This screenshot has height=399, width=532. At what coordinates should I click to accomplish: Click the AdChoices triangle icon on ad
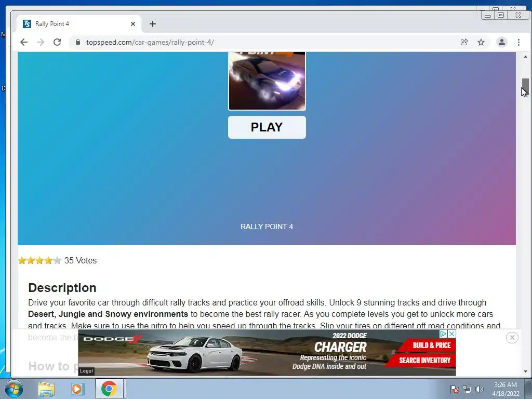tap(443, 334)
